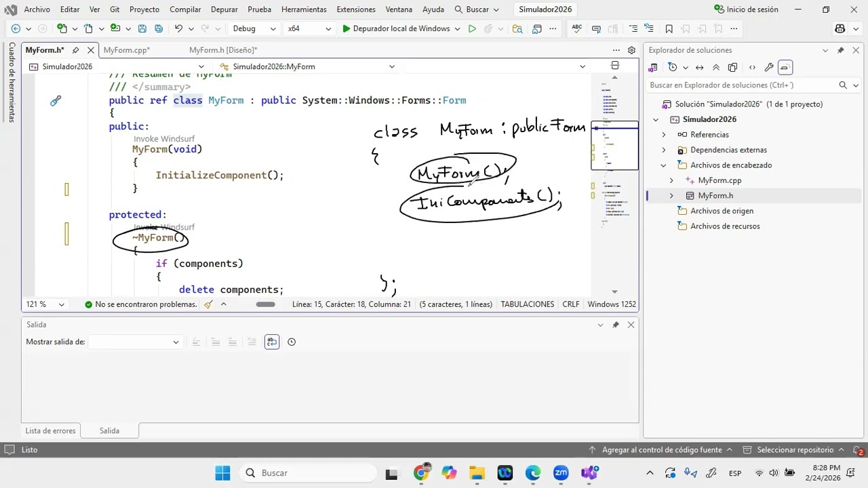The height and width of the screenshot is (488, 868).
Task: Open the Extensiones menu
Action: pos(356,9)
